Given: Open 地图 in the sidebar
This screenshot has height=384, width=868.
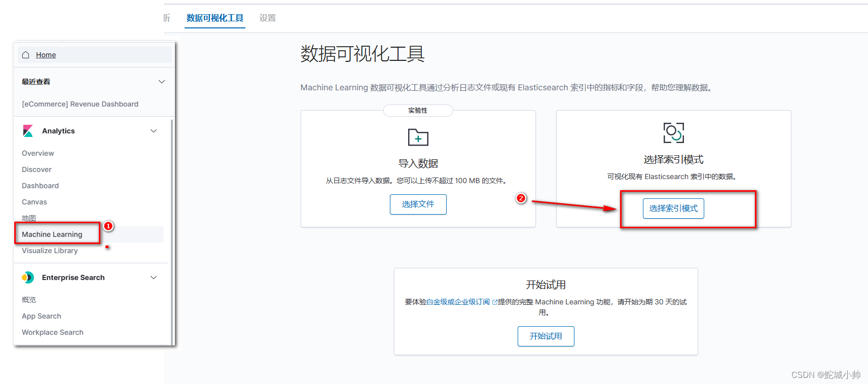Looking at the screenshot, I should 29,218.
